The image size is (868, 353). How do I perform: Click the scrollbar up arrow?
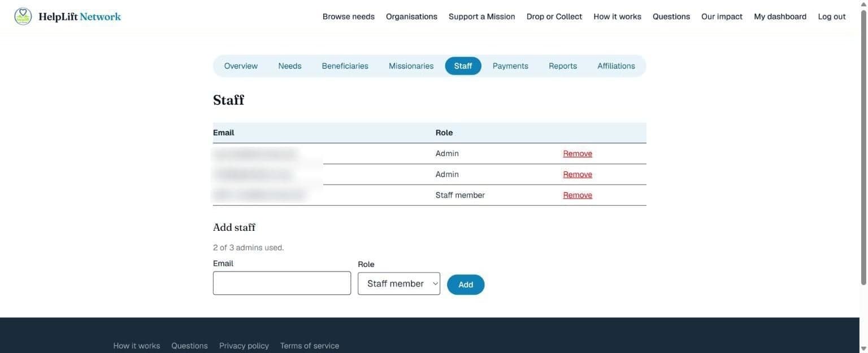point(863,4)
